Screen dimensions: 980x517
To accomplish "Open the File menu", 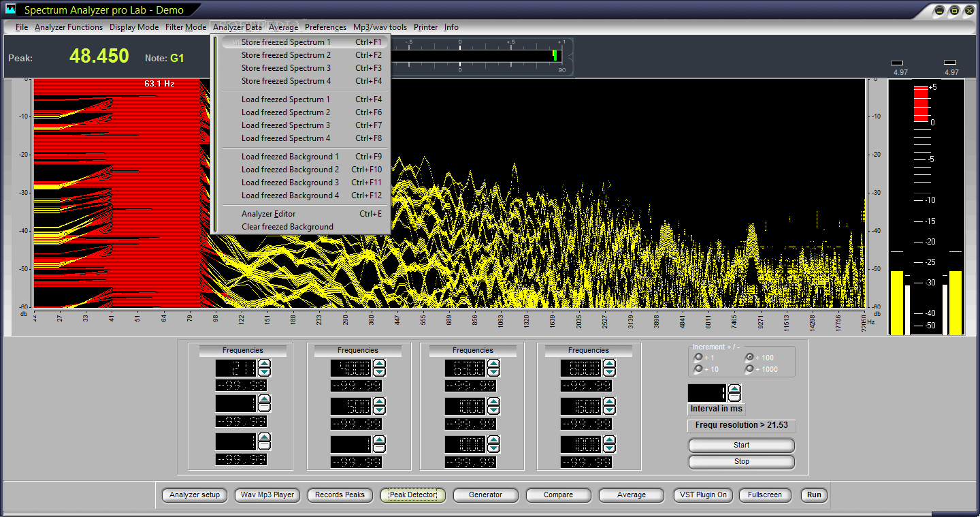I will point(22,27).
